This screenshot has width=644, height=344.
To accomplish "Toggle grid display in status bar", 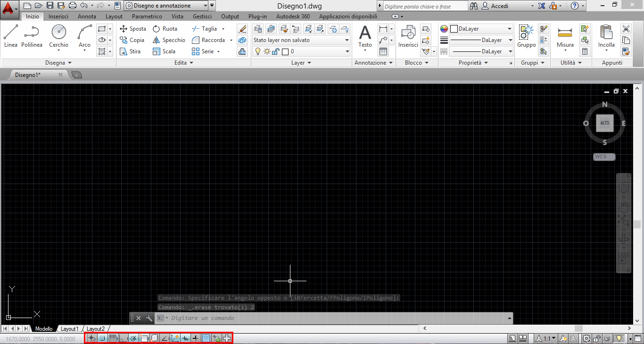I will [113, 338].
